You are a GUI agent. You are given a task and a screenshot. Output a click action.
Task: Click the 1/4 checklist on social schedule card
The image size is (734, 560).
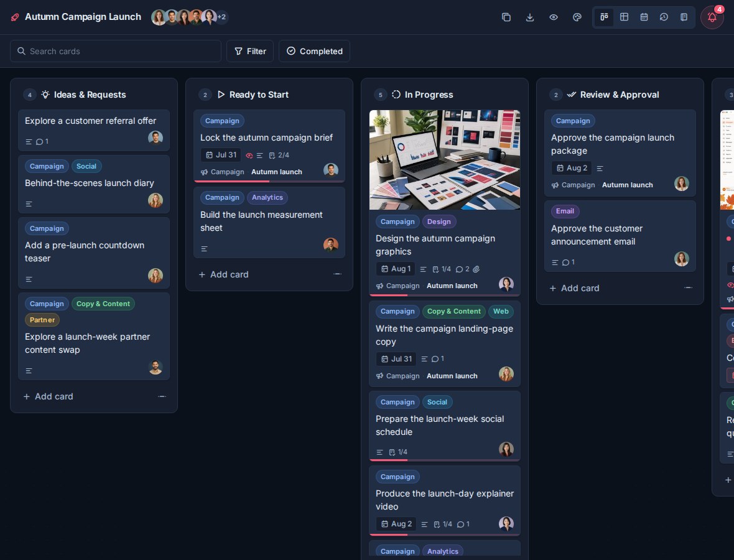tap(398, 452)
